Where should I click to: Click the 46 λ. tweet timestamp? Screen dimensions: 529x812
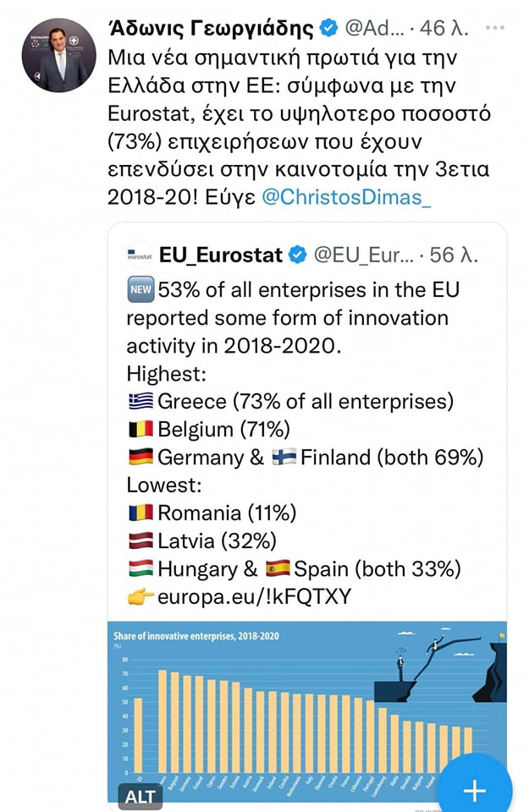(x=444, y=28)
